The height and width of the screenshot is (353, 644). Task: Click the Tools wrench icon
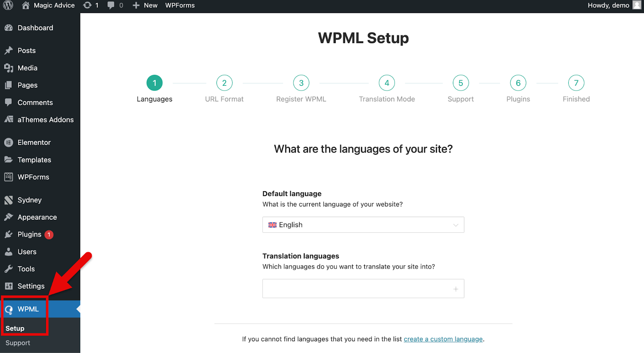tap(8, 269)
